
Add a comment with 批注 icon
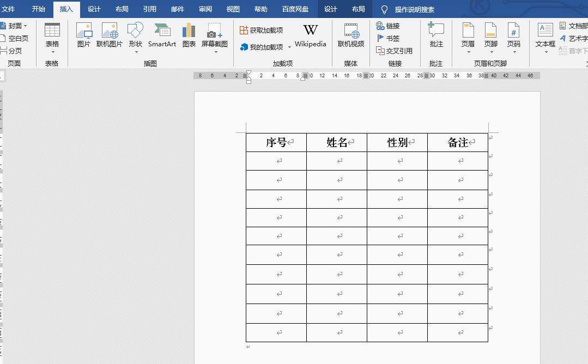click(x=436, y=35)
